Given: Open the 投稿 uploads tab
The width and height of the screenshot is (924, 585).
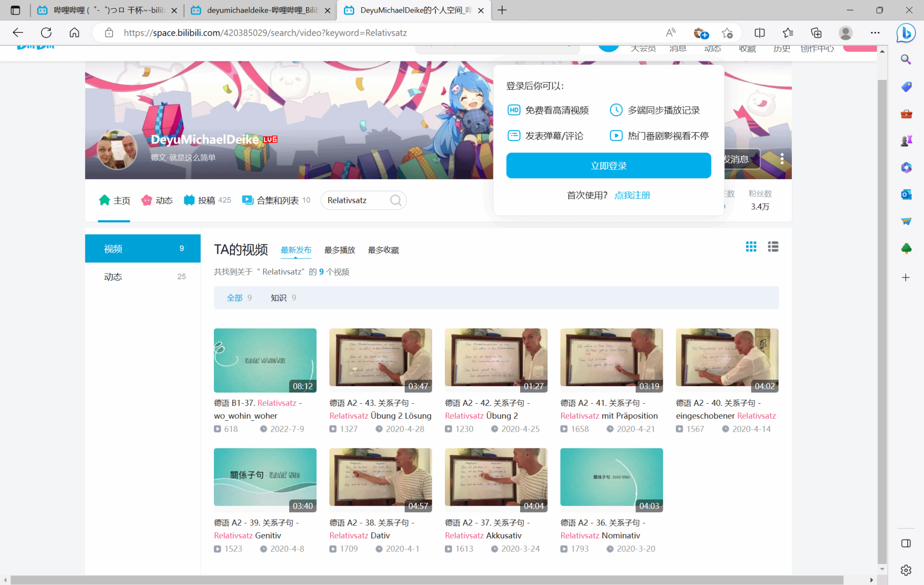Looking at the screenshot, I should (x=207, y=200).
